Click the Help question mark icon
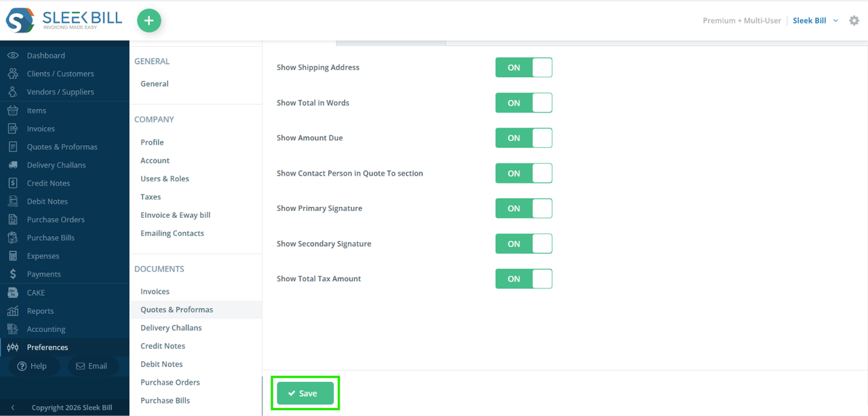This screenshot has width=868, height=416. (22, 366)
